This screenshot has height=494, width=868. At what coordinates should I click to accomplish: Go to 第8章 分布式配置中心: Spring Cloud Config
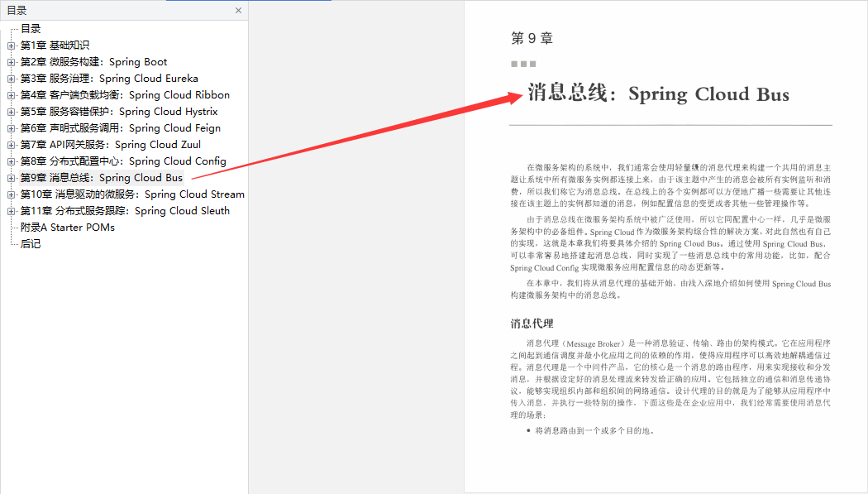pyautogui.click(x=123, y=161)
